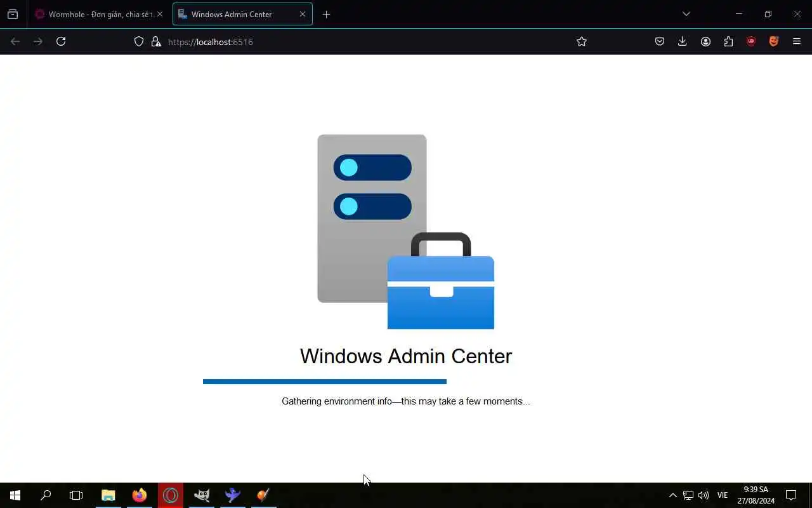Screen dimensions: 812x508
Task: Show hidden system tray icons
Action: [673, 495]
